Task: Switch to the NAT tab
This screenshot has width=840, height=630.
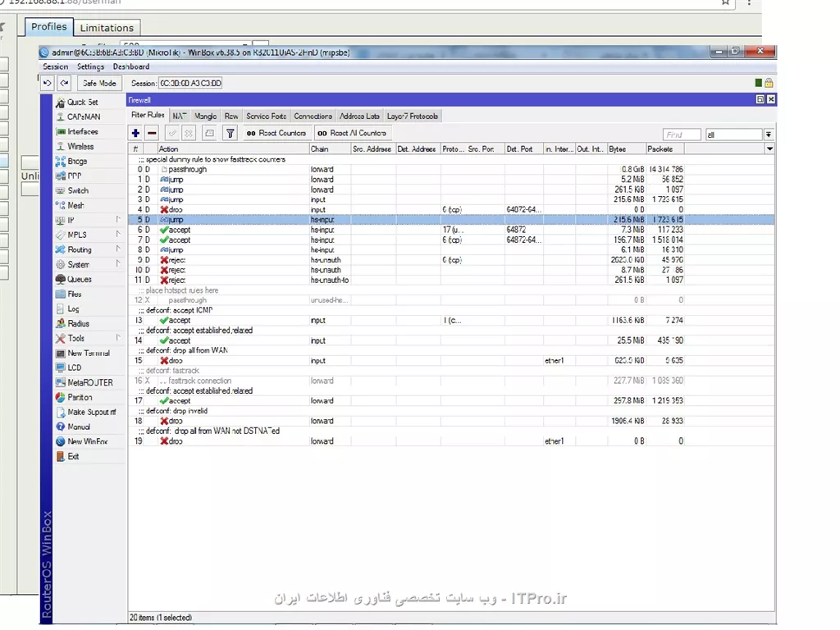Action: coord(180,116)
